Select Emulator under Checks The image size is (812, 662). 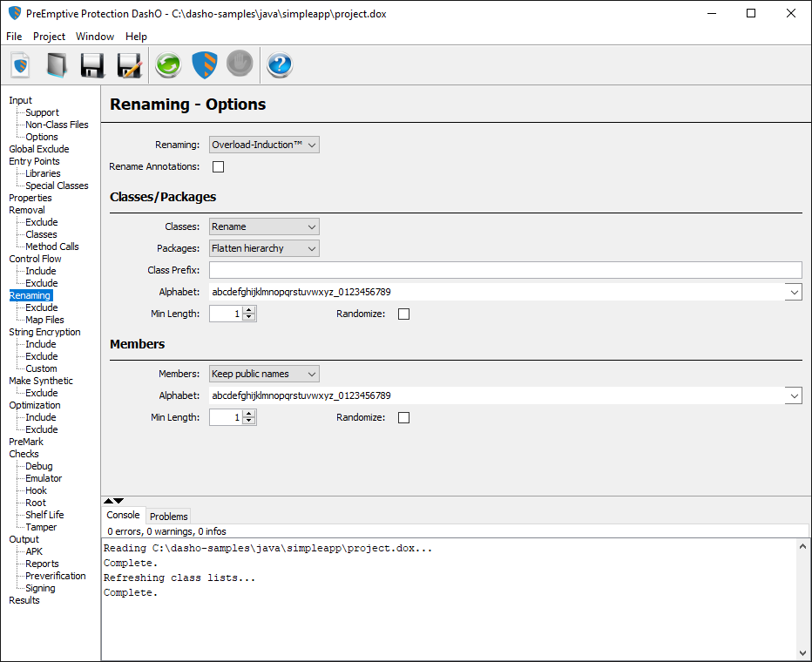44,478
